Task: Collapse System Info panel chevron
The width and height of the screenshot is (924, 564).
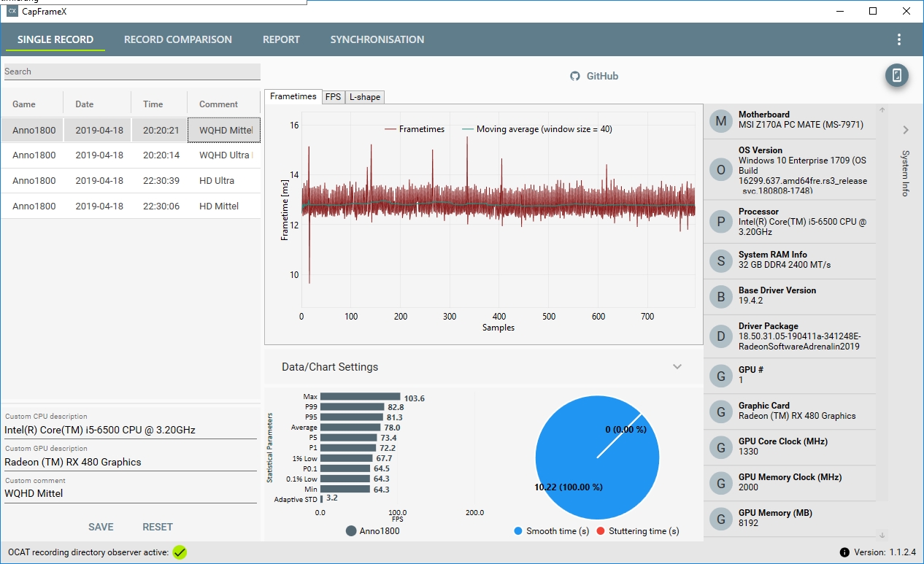Action: (x=906, y=130)
